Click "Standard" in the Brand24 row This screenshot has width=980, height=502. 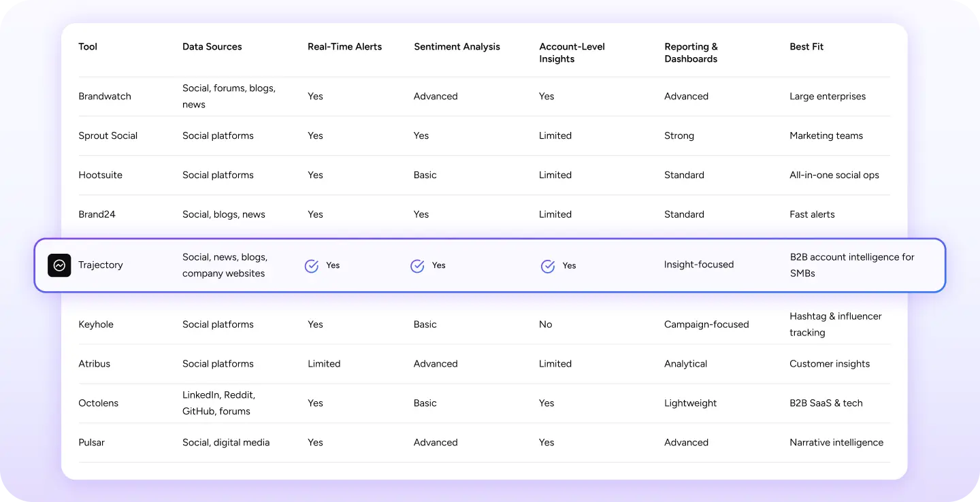point(685,215)
